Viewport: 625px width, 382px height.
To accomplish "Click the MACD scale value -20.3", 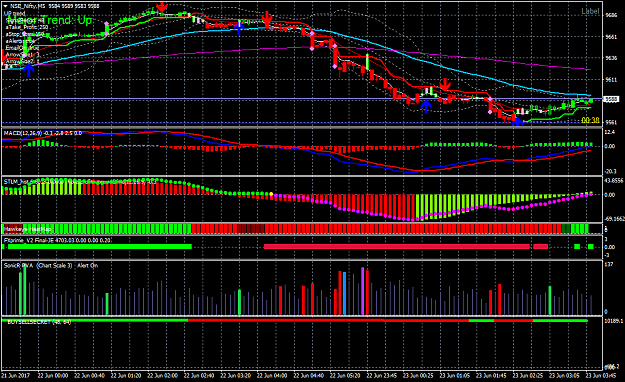I will 611,171.
